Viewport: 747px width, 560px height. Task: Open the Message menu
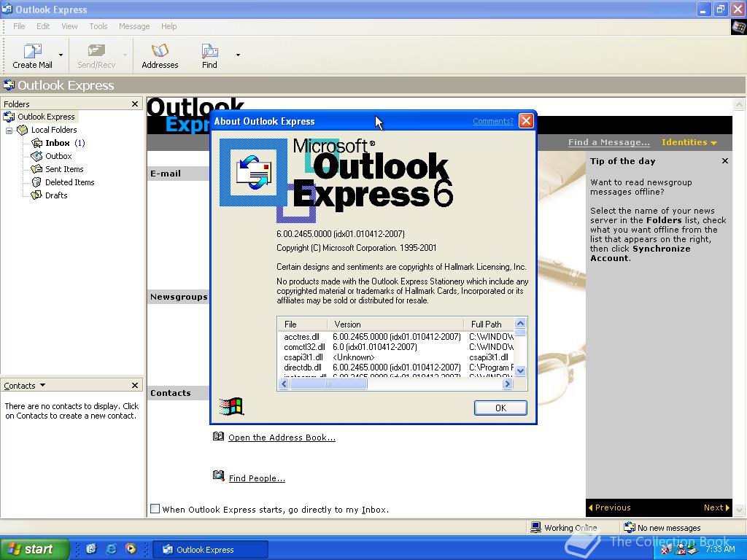click(134, 26)
